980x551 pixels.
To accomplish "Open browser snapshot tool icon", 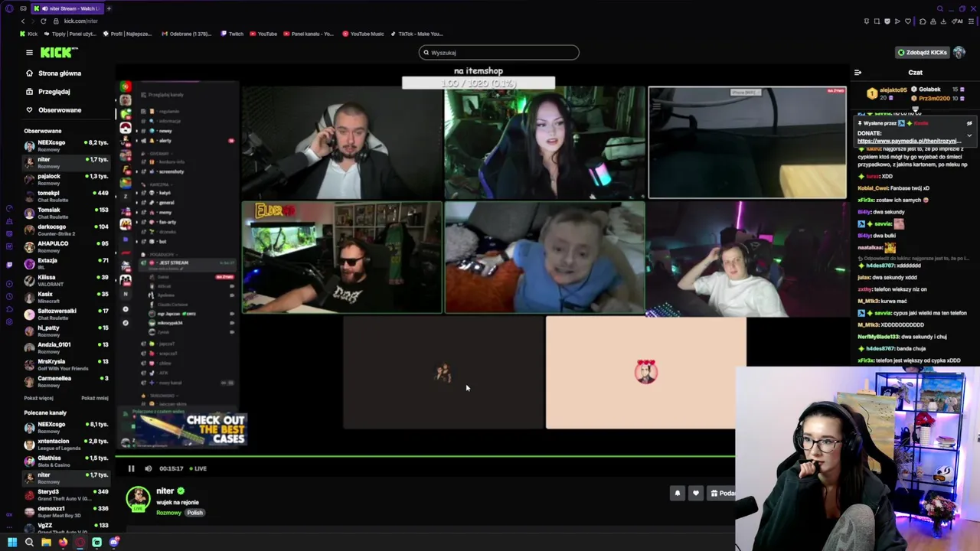I will coord(877,21).
